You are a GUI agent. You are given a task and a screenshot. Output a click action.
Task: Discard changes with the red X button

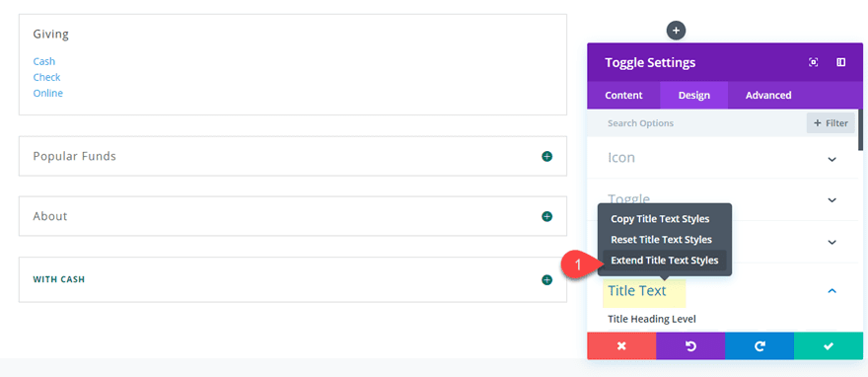621,346
